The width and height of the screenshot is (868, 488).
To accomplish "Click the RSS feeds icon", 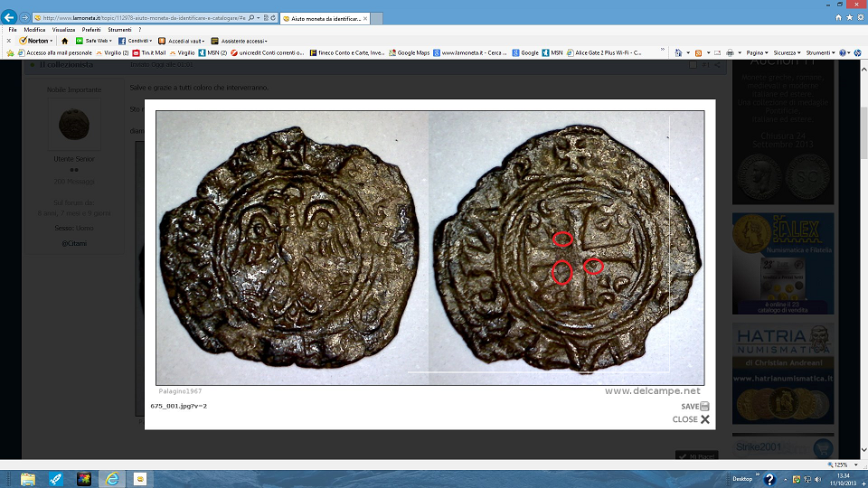I will tap(699, 53).
